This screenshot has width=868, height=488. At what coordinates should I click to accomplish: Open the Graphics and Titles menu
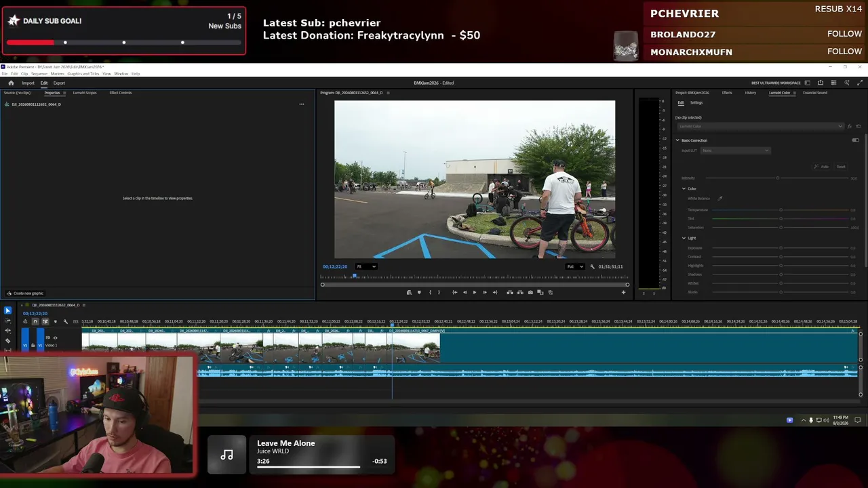pyautogui.click(x=83, y=74)
